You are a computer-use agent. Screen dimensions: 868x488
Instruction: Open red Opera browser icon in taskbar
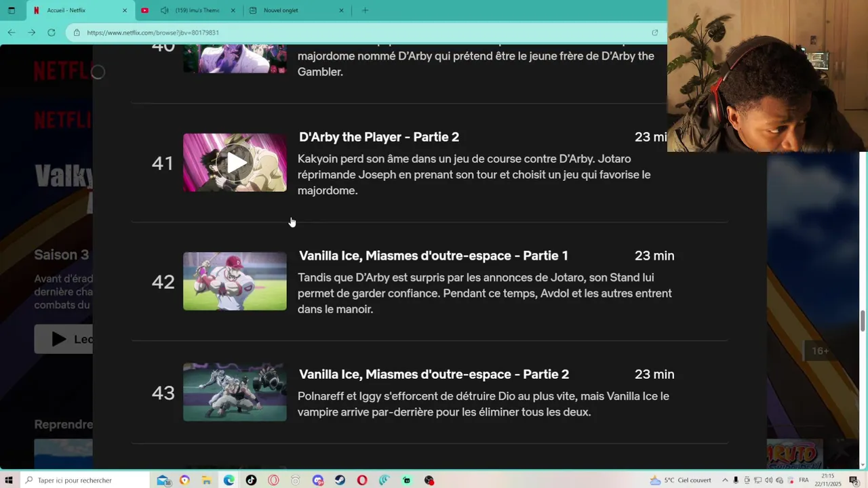(362, 480)
